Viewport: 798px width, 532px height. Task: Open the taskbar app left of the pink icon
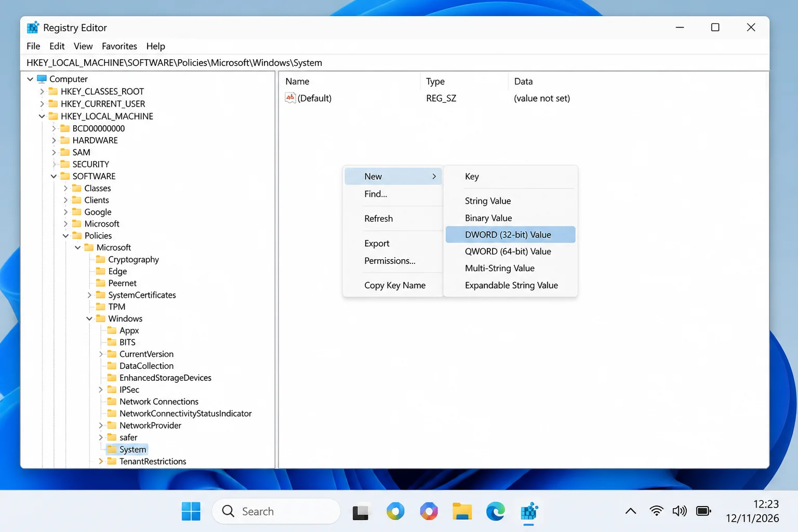[x=395, y=512]
